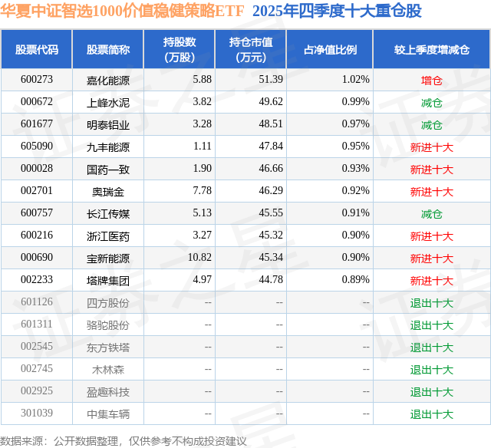491x448 pixels.
Task: Click the 0.89% net value ratio
Action: [x=356, y=279]
